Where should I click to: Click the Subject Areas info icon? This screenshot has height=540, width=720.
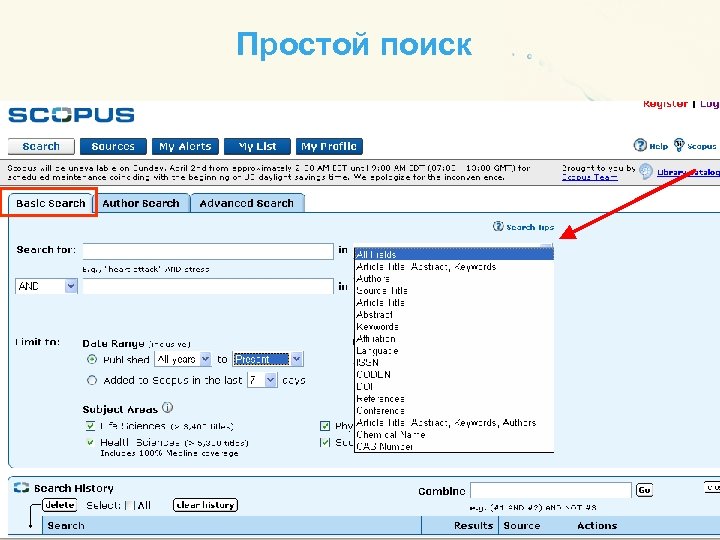point(168,408)
